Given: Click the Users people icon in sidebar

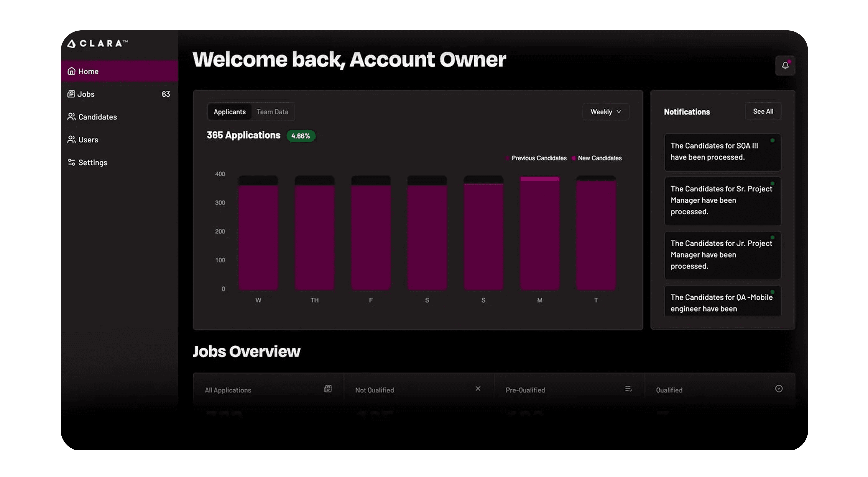Looking at the screenshot, I should pyautogui.click(x=71, y=139).
